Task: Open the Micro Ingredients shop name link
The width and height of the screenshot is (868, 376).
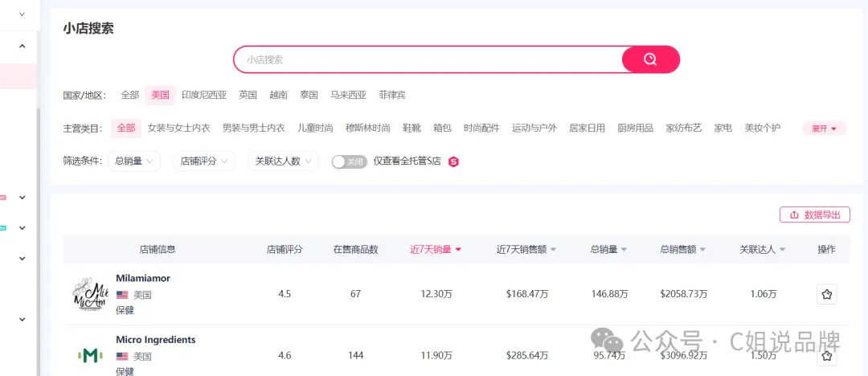Action: tap(156, 340)
